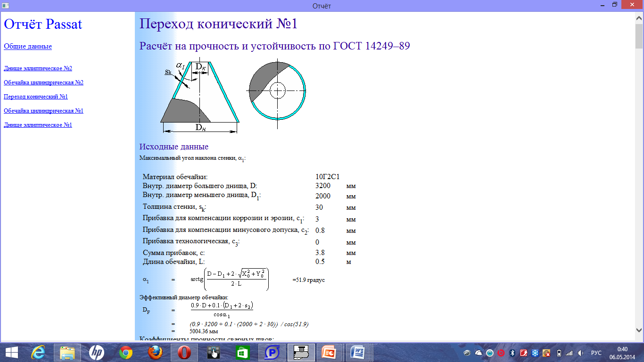
Task: Open the Днище эллиптическое №1 link
Action: click(38, 125)
